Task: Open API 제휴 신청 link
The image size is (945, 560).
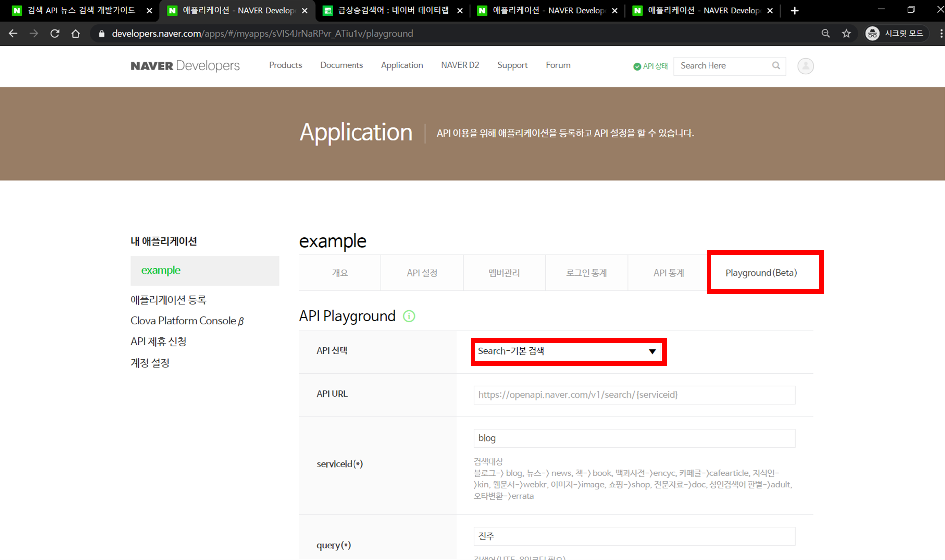Action: click(x=158, y=341)
